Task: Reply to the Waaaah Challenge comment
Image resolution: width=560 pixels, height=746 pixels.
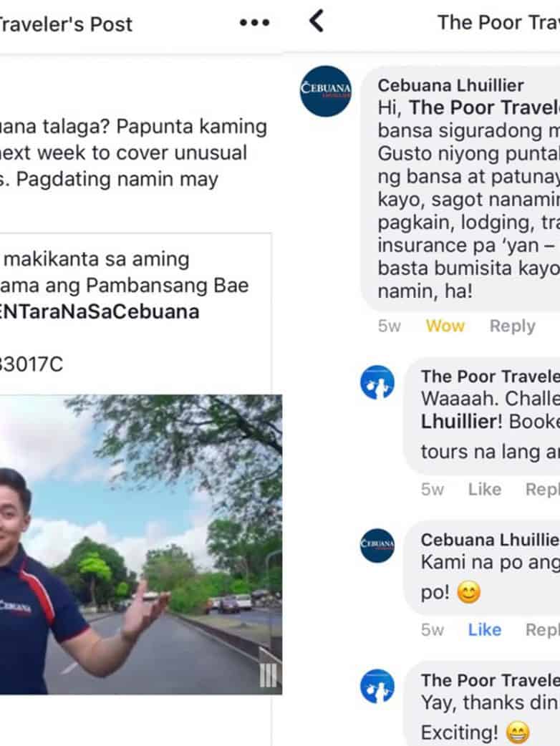Action: (x=542, y=489)
